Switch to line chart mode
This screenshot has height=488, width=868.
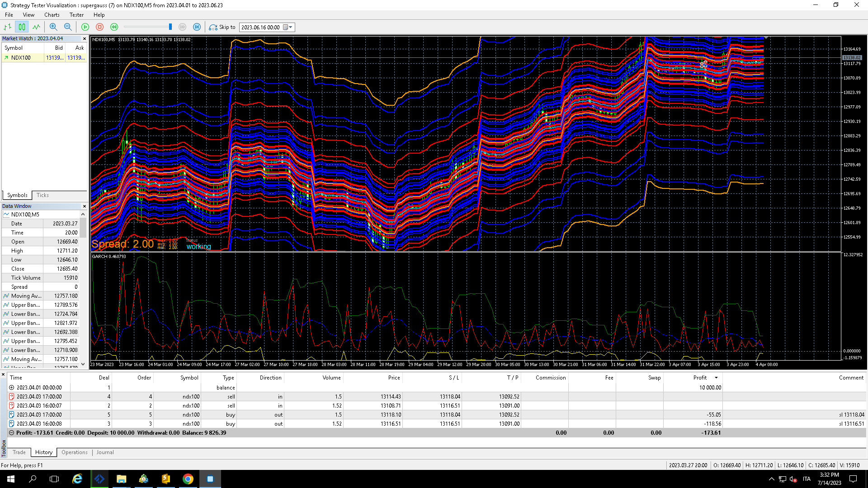(36, 27)
